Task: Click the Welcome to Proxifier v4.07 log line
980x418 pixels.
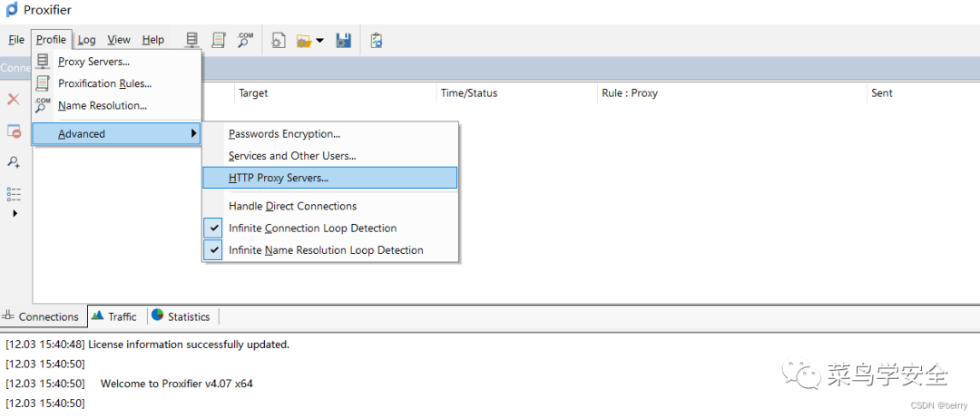Action: pyautogui.click(x=129, y=383)
